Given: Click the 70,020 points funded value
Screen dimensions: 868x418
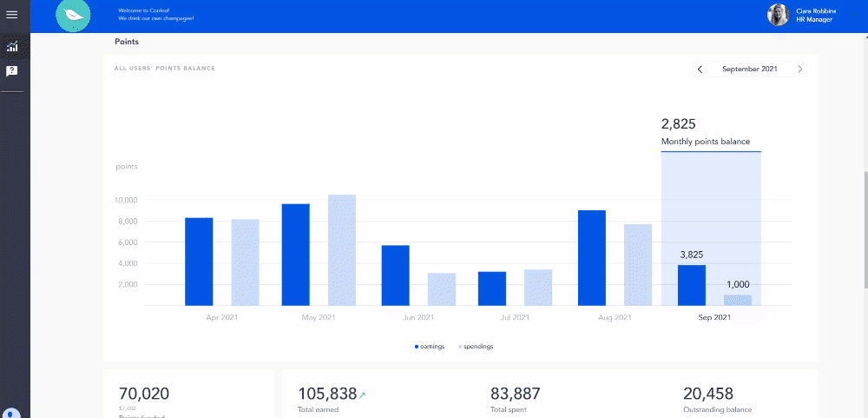Looking at the screenshot, I should click(144, 395).
